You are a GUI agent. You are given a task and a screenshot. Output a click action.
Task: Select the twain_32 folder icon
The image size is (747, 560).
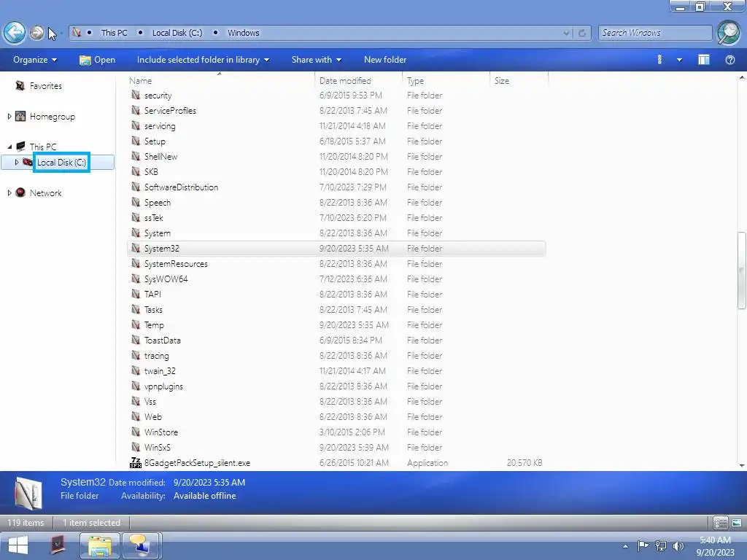pyautogui.click(x=136, y=370)
